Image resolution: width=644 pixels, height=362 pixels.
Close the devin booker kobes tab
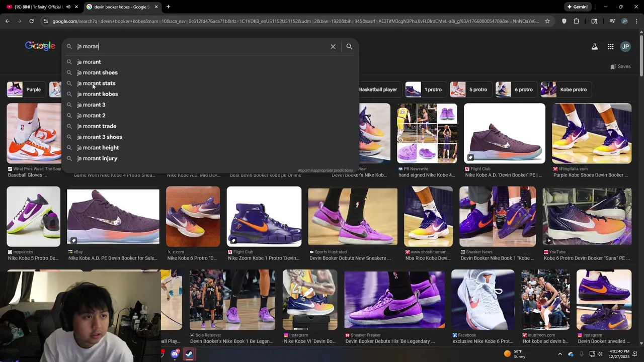click(x=156, y=7)
